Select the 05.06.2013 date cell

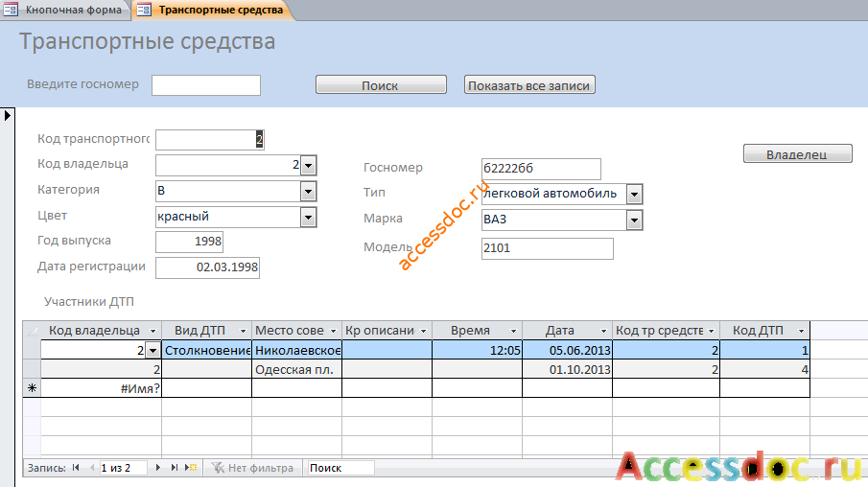568,350
